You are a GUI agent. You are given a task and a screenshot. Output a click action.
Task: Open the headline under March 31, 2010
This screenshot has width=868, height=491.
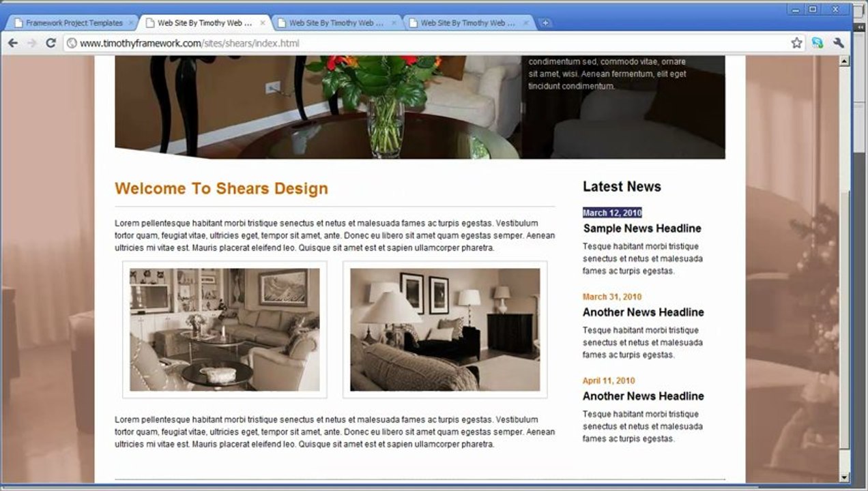tap(643, 312)
